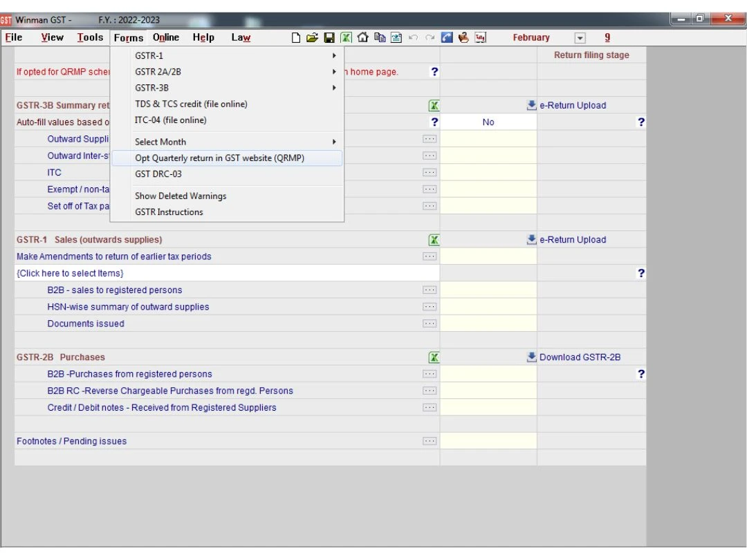Open the Tools menu

(x=90, y=38)
